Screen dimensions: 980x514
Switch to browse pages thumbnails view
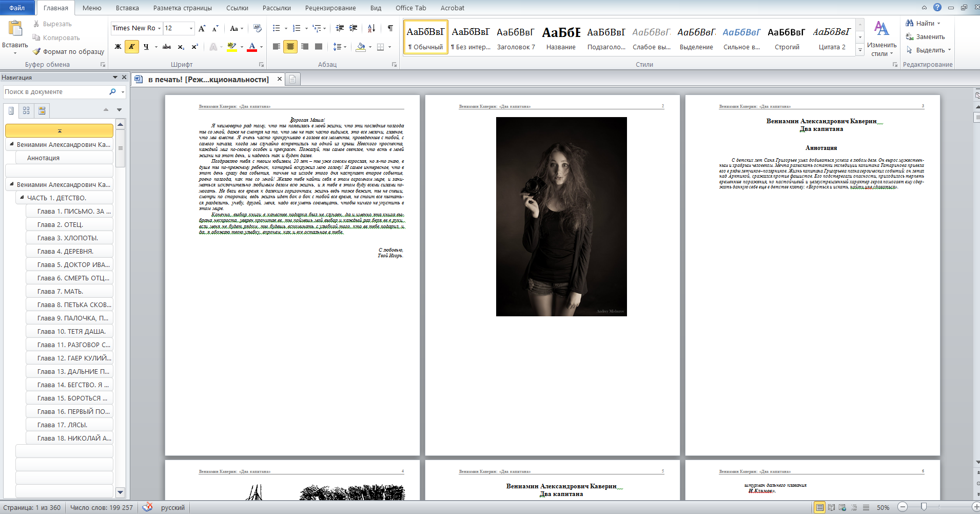click(x=26, y=110)
